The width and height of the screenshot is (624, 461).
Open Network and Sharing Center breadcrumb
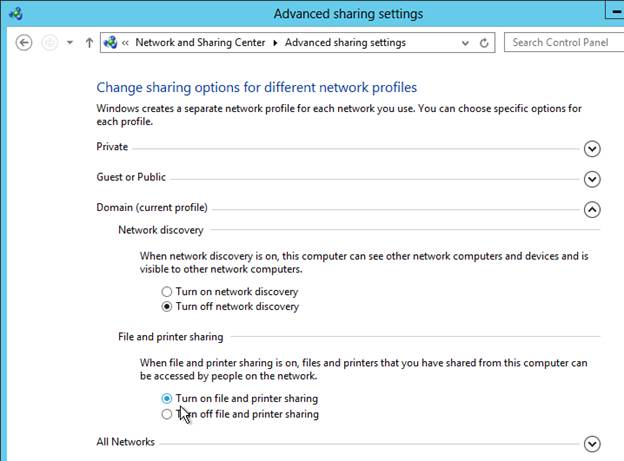[200, 42]
